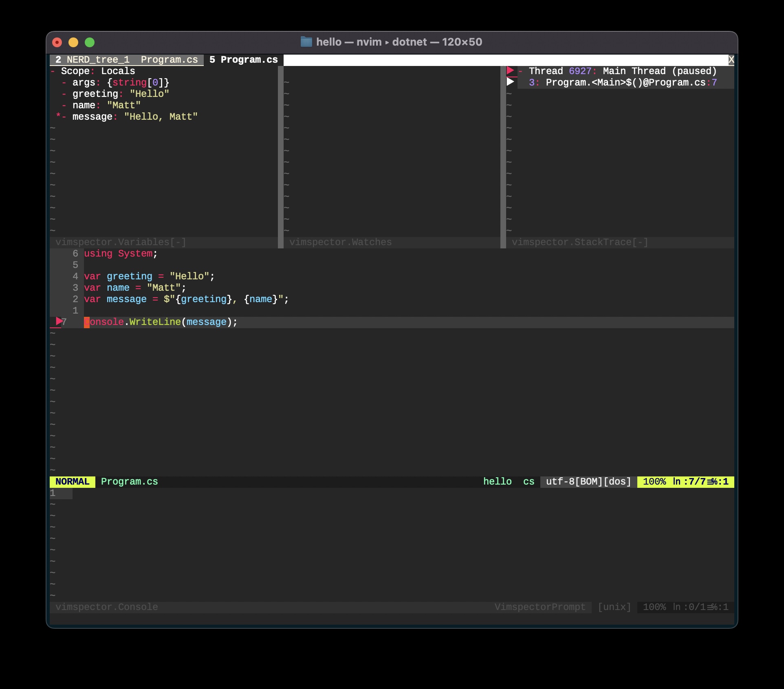Click the red current-thread arrow in StackTrace
The height and width of the screenshot is (689, 784).
click(x=510, y=71)
